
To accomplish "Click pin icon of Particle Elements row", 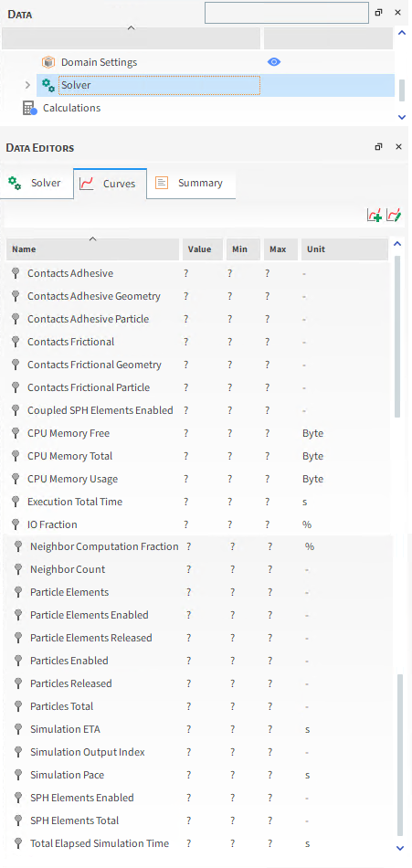I will click(x=18, y=592).
